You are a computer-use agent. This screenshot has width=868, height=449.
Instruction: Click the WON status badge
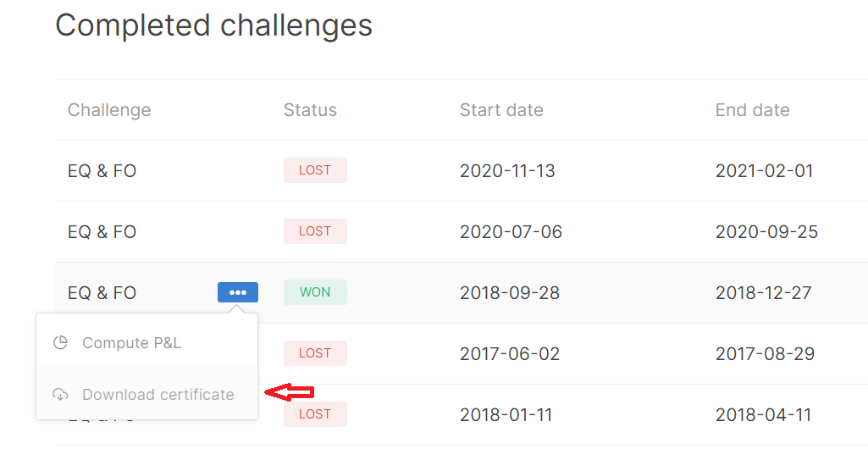(315, 292)
